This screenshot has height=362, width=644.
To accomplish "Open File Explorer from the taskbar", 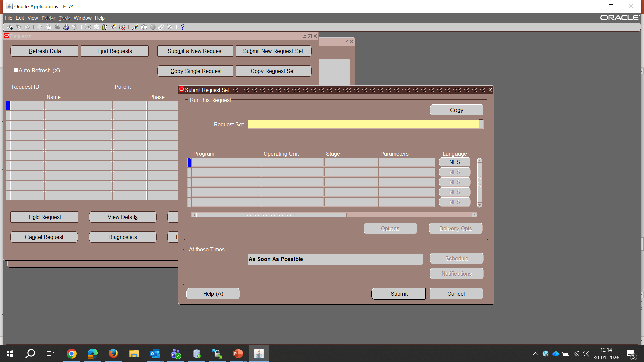I will click(134, 354).
